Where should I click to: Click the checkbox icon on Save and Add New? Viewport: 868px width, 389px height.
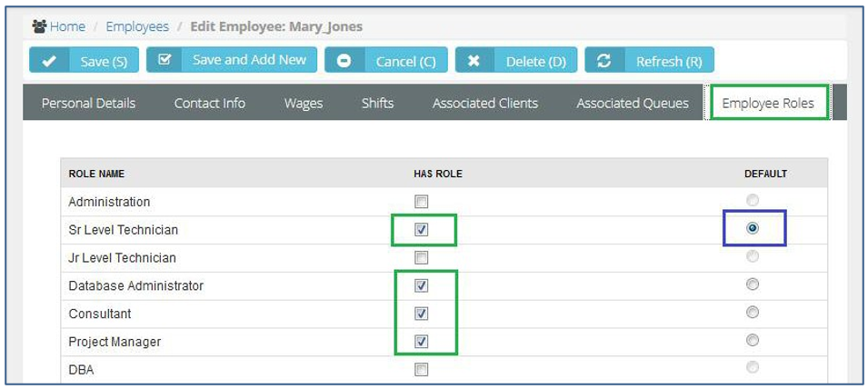point(165,60)
